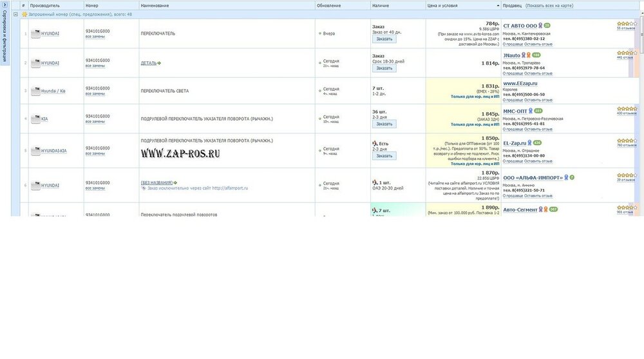Select ПЕРЕКЛЮЧАТЕЛЬ СВЕТА part name text
Screen dimensions: 644x359
tap(165, 91)
